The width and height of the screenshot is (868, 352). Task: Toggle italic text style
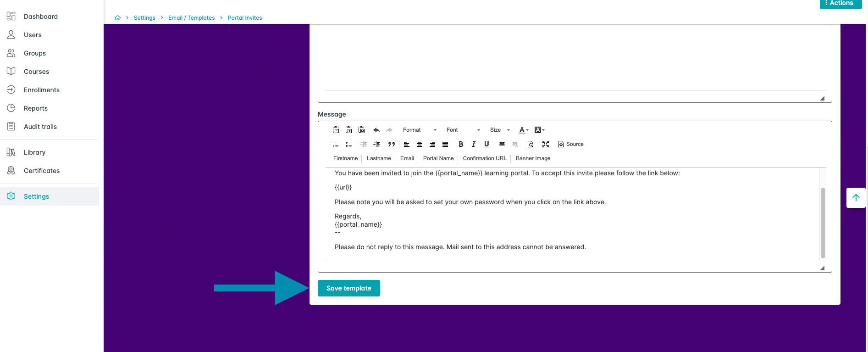coord(474,144)
